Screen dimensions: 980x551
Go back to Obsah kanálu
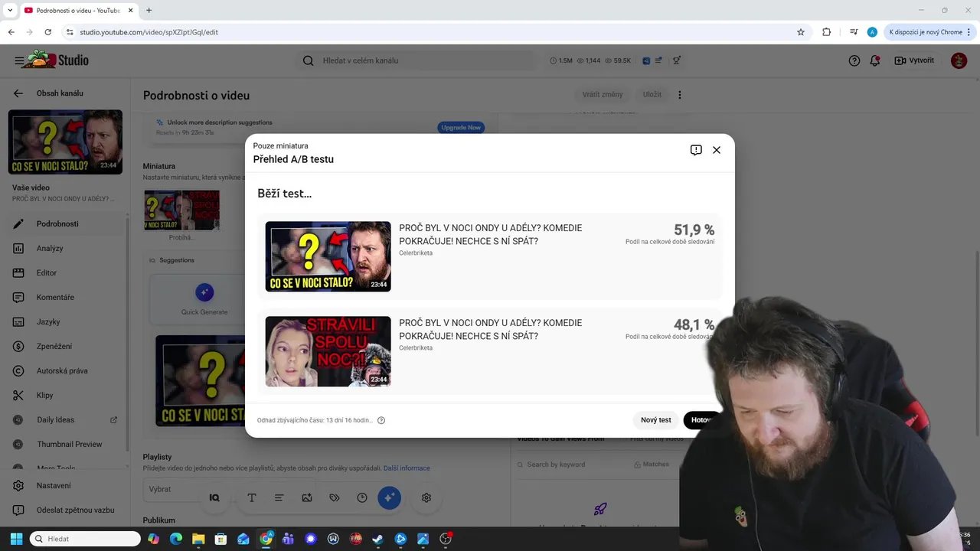click(x=18, y=93)
